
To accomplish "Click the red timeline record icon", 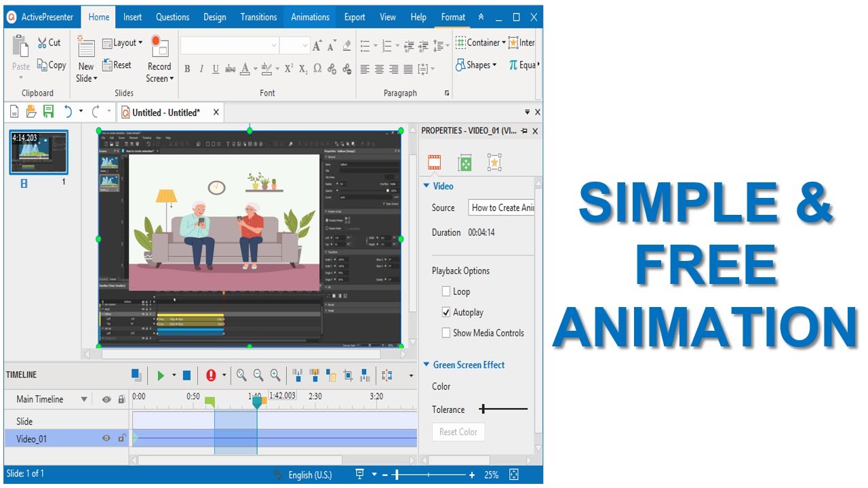I will click(211, 375).
